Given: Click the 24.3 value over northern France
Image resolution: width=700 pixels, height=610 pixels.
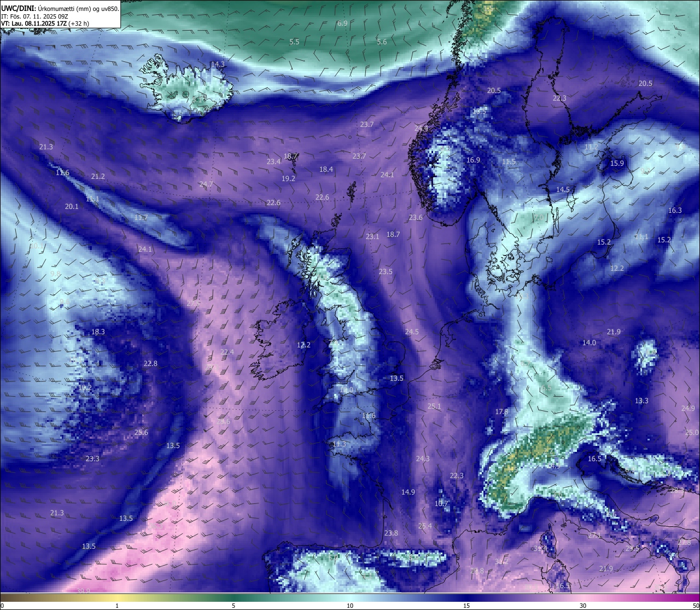Looking at the screenshot, I should (423, 459).
